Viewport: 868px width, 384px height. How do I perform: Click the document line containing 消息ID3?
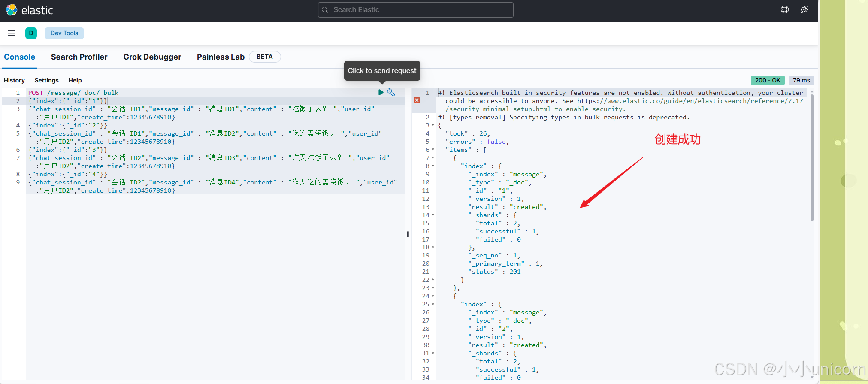click(x=209, y=162)
